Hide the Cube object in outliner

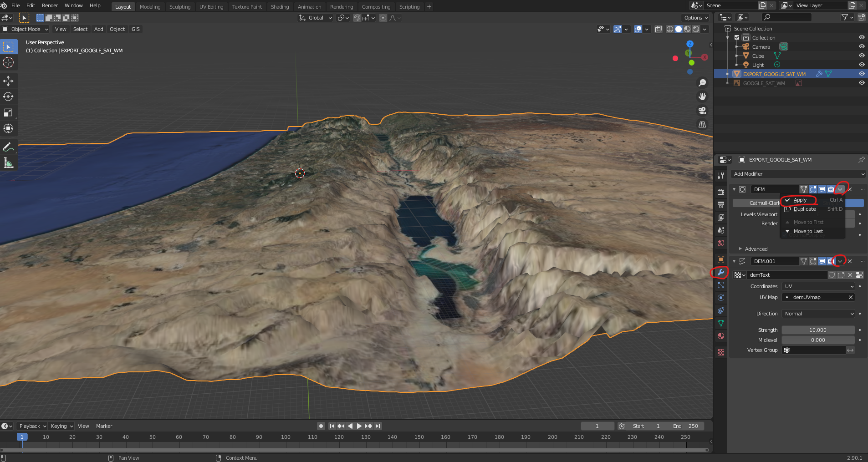coord(862,56)
